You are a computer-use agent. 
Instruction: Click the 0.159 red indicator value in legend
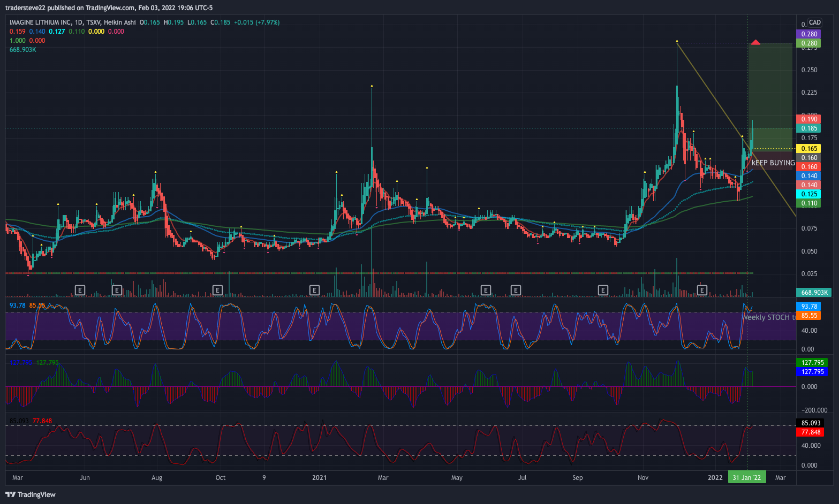click(x=18, y=32)
